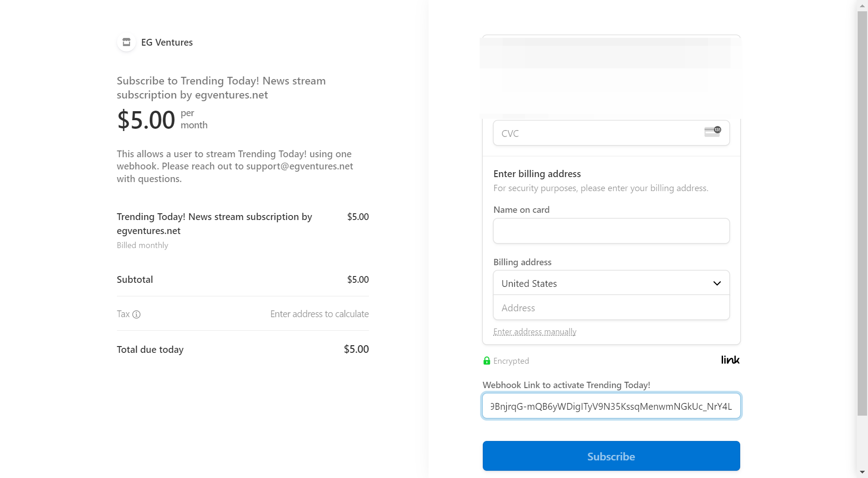Click the Billed monthly text
868x478 pixels.
142,245
